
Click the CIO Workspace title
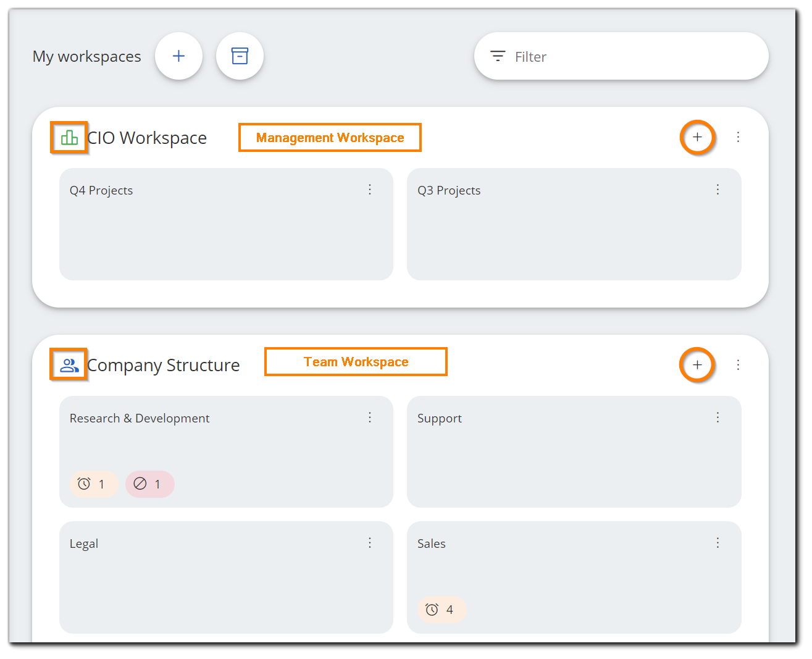point(147,138)
